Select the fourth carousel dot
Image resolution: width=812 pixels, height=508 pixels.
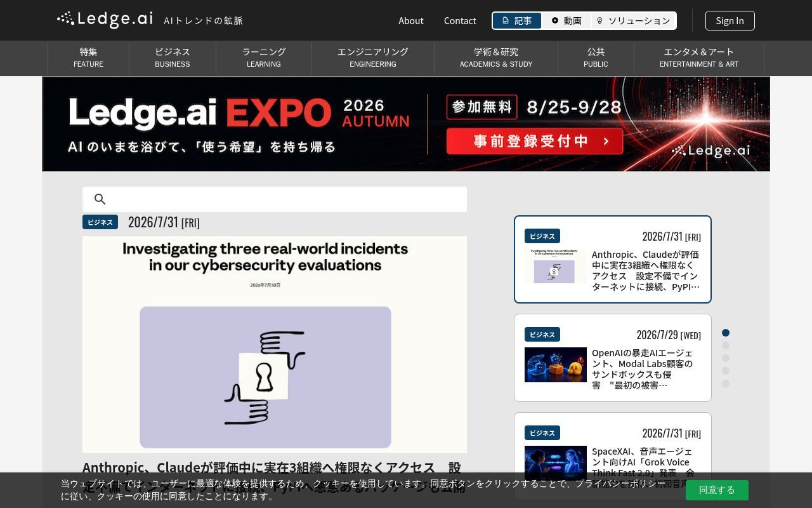(726, 371)
